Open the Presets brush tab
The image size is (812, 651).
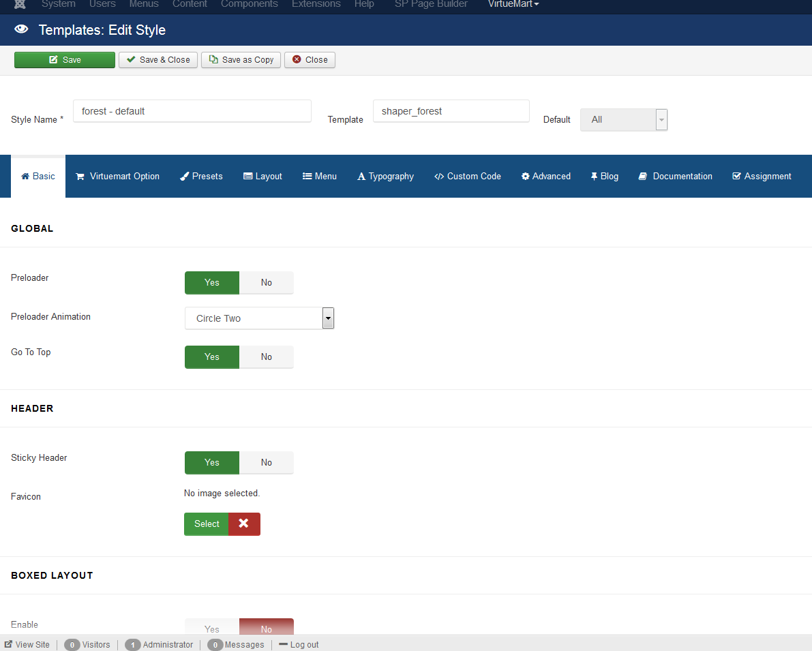(201, 176)
